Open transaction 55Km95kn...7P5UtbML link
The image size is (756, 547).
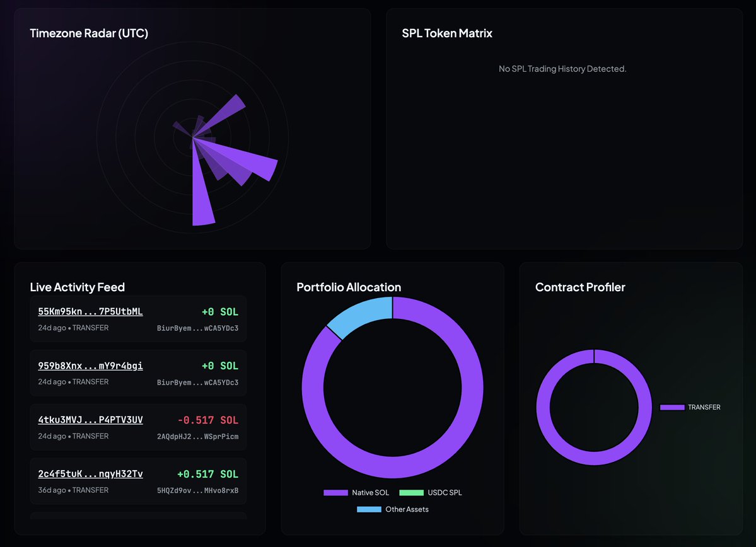pos(90,311)
